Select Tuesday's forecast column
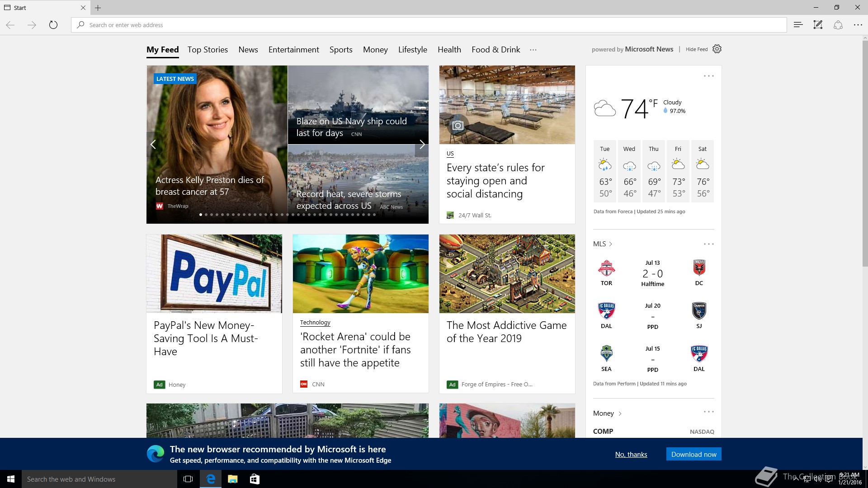868x488 pixels. 605,171
